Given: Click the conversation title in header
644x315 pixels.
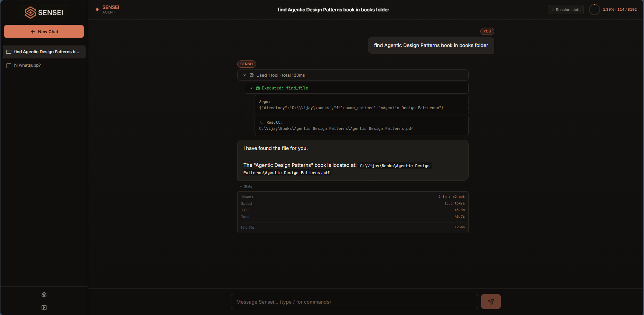Looking at the screenshot, I should 333,10.
